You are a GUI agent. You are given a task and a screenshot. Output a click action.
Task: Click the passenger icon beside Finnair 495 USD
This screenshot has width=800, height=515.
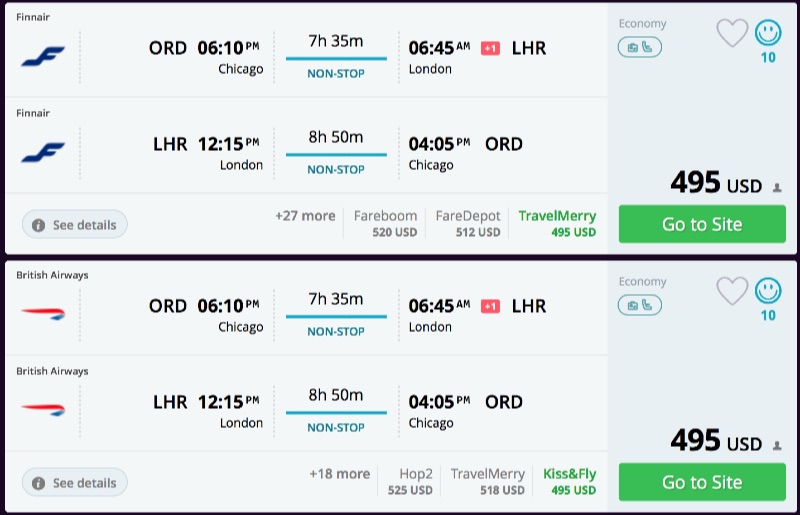777,187
